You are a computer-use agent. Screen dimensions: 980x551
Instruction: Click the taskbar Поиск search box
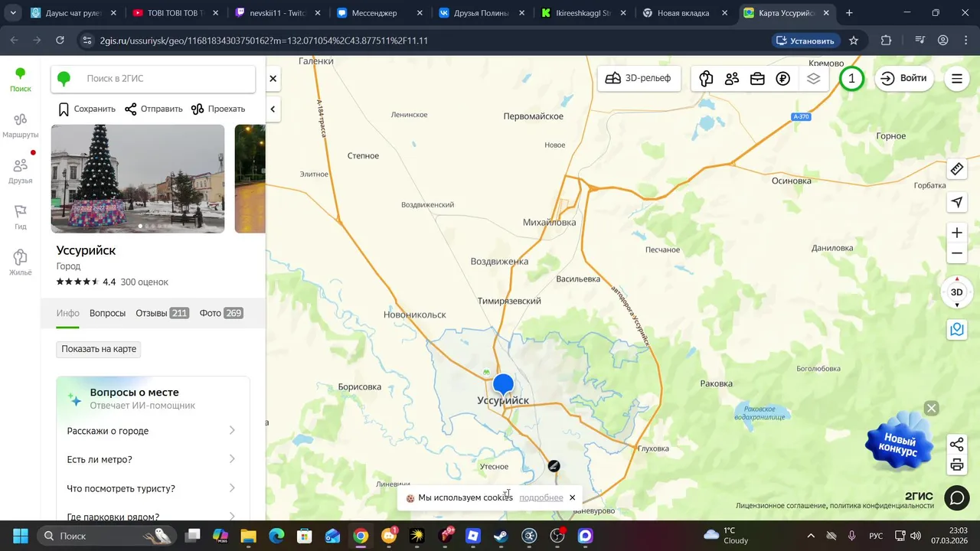click(x=106, y=536)
